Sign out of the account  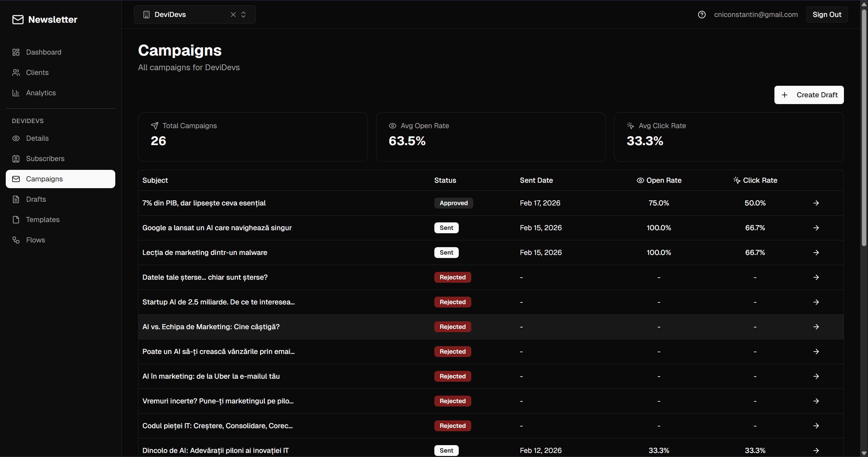(827, 14)
